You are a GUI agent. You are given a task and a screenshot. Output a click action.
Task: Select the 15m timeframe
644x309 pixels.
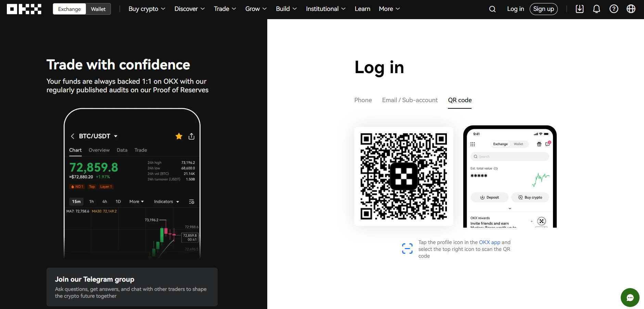coord(76,202)
